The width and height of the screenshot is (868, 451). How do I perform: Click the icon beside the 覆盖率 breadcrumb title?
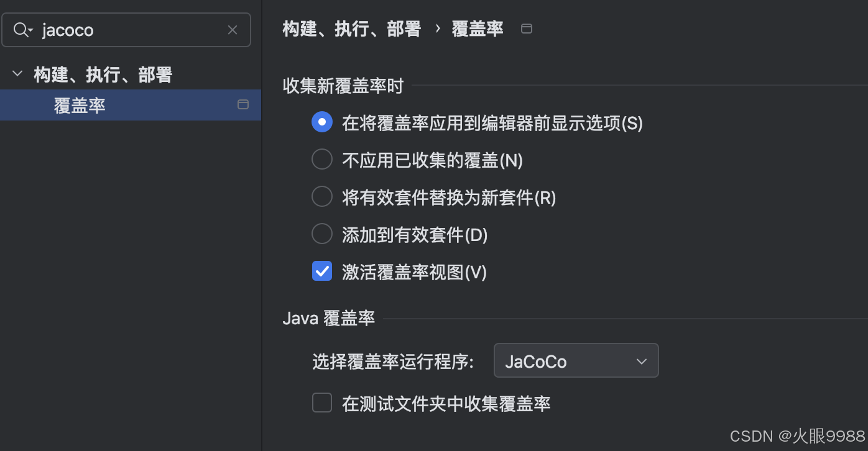[527, 29]
